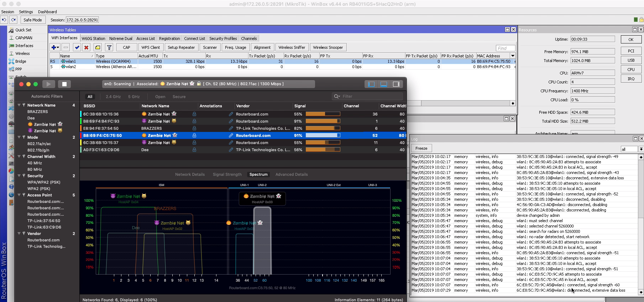This screenshot has width=644, height=302.
Task: Switch to the Channels tab
Action: coord(249,39)
